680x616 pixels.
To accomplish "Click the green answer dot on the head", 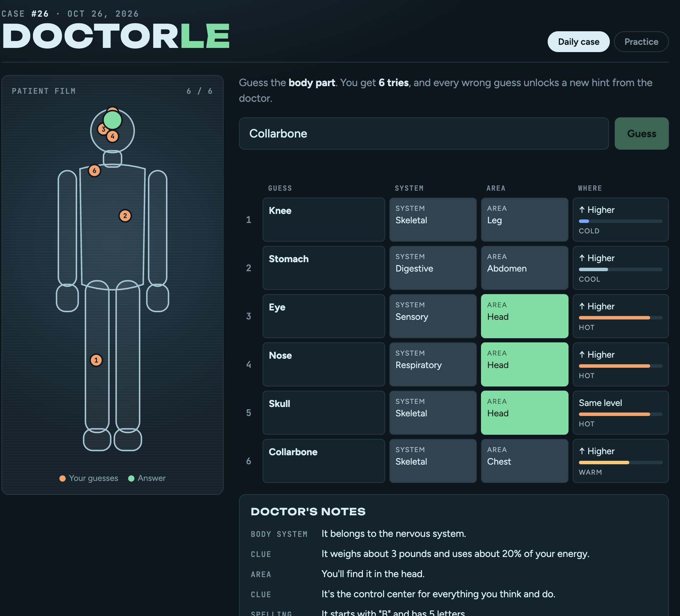I will click(113, 120).
